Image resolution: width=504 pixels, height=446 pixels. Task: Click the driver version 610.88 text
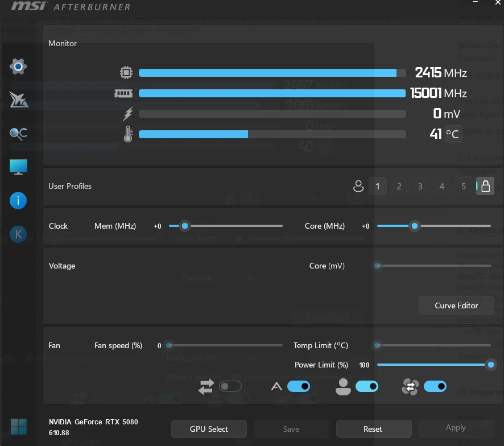59,433
